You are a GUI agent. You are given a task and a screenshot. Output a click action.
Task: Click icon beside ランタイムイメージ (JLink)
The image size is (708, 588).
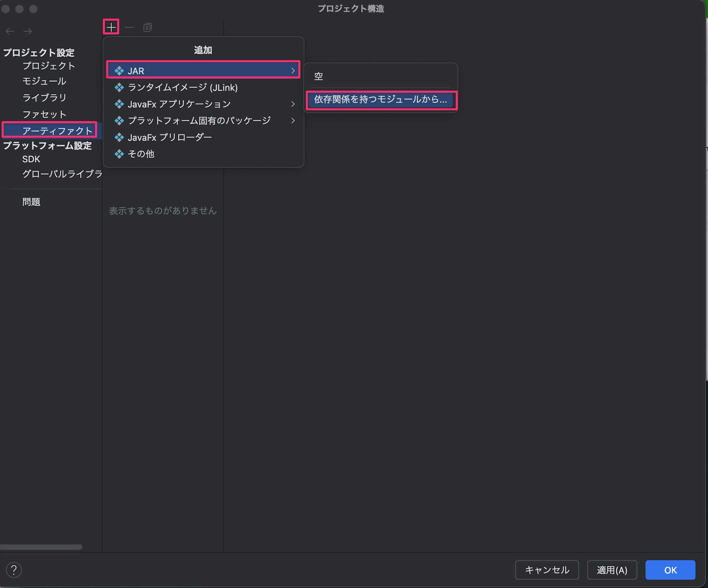pyautogui.click(x=119, y=87)
